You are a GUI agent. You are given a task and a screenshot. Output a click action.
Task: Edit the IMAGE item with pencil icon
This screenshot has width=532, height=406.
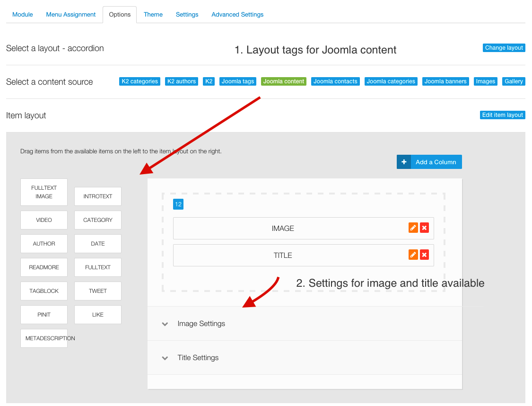click(413, 228)
